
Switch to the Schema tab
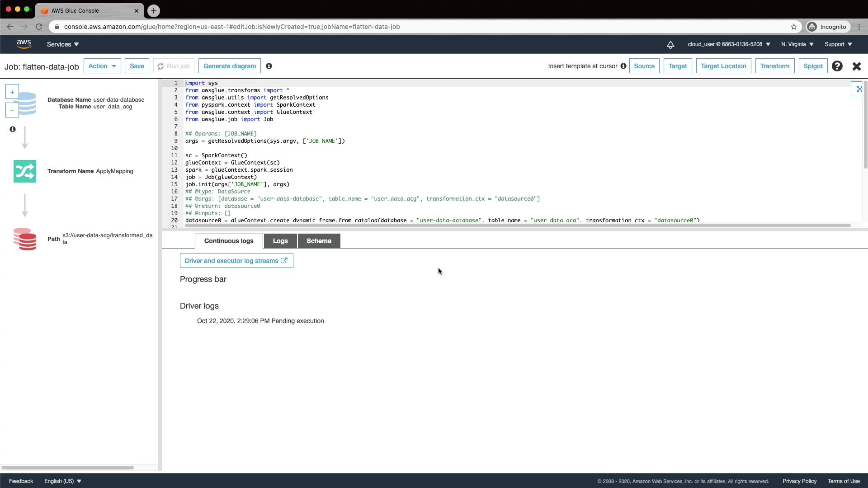pyautogui.click(x=319, y=241)
